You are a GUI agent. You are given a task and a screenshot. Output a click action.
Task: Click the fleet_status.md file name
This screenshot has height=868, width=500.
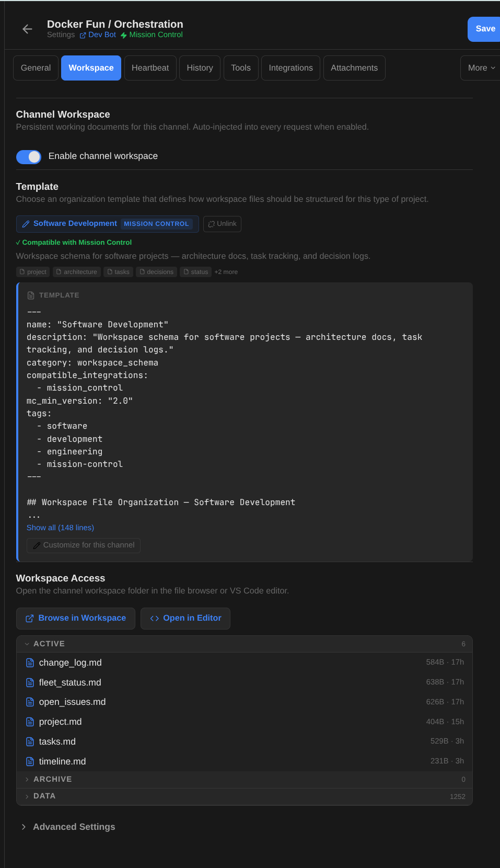pos(70,682)
